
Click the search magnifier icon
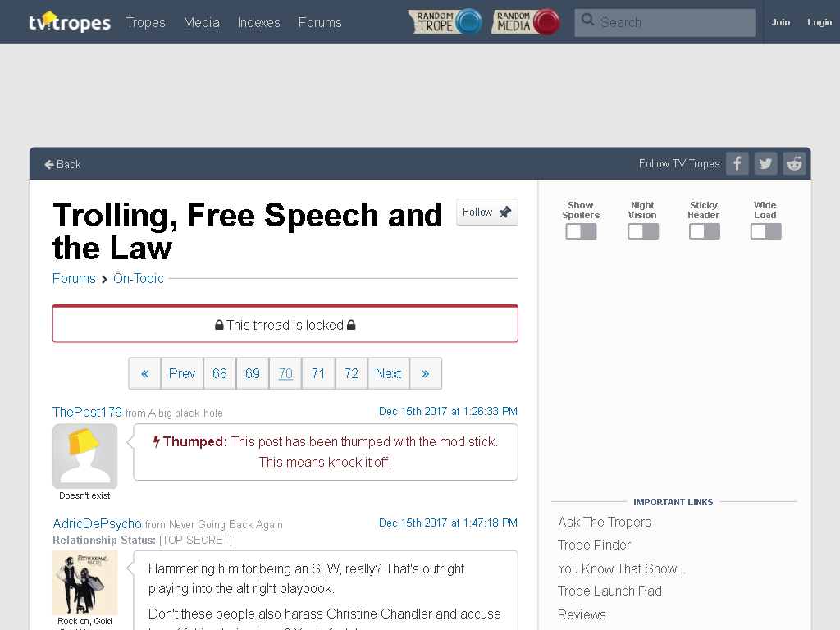[x=587, y=21]
